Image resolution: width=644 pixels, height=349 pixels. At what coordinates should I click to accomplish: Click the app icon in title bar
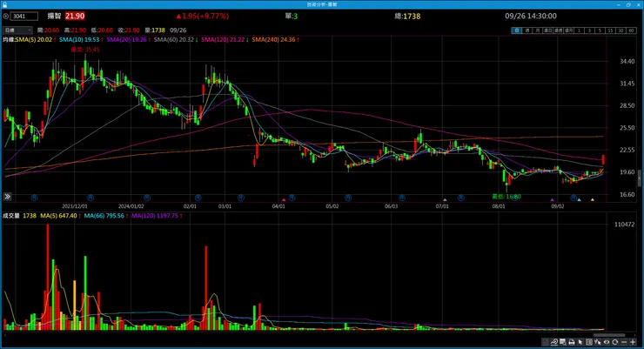(x=5, y=4)
